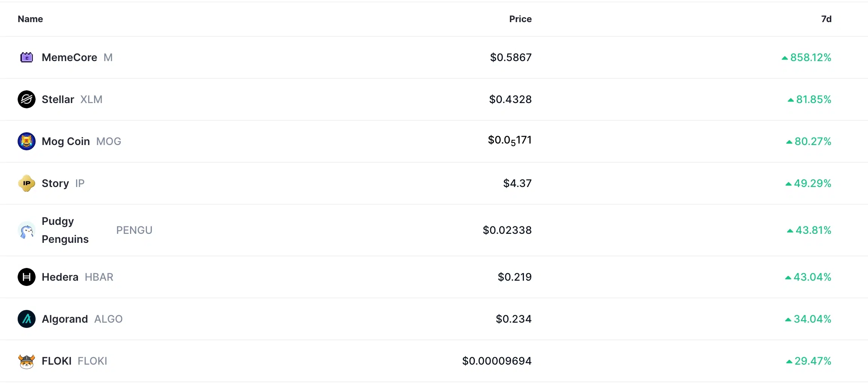Select the Hedera price $0.219

tap(515, 277)
